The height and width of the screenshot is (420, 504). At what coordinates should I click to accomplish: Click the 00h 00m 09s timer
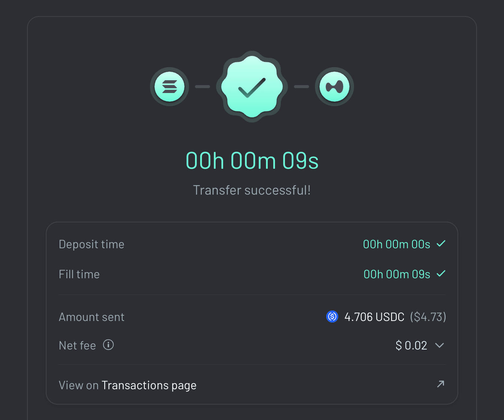pos(252,160)
